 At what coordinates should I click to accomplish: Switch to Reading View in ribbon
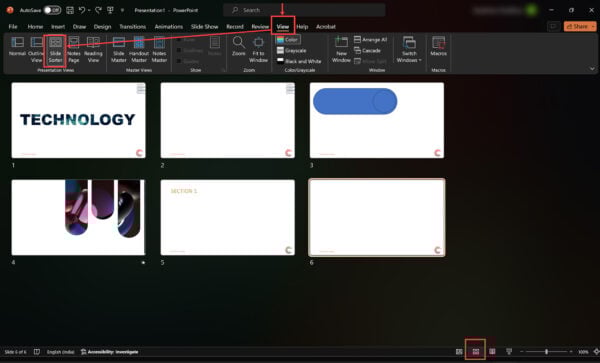click(x=93, y=49)
